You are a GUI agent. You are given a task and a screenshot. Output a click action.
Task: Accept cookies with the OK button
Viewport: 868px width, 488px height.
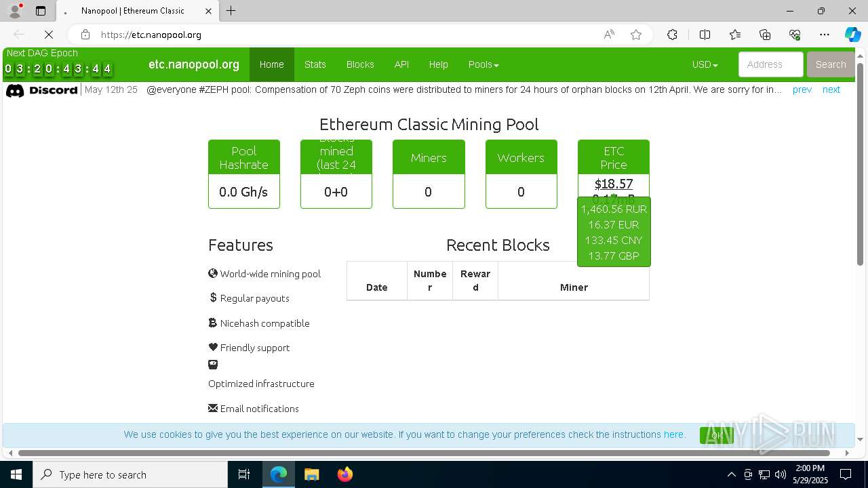(717, 435)
